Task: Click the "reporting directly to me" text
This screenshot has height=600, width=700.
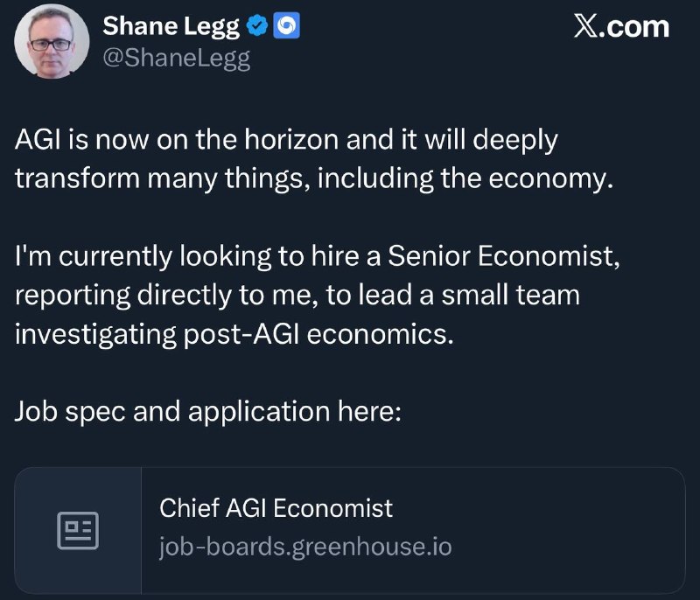Action: [x=164, y=295]
